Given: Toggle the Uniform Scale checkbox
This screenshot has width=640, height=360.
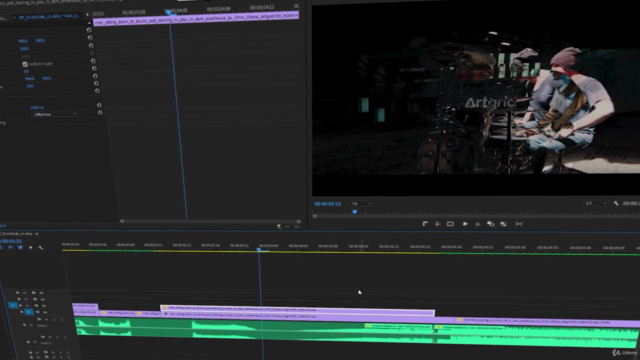Looking at the screenshot, I should click(x=25, y=64).
